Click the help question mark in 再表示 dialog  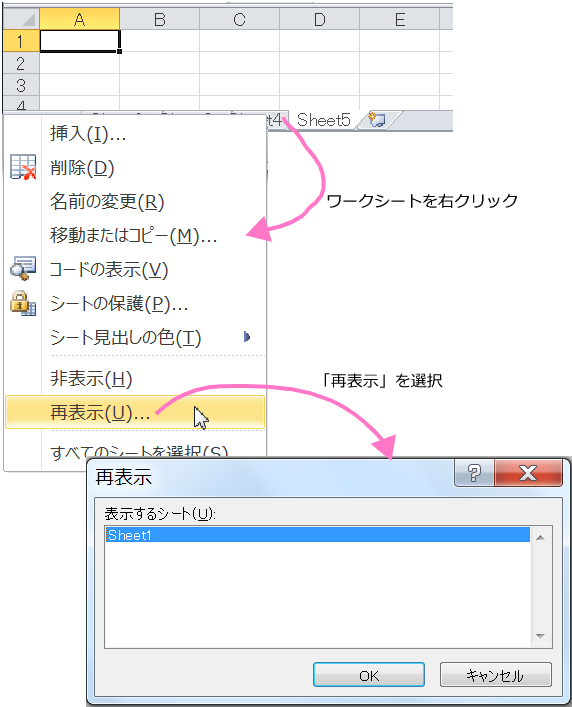pos(474,473)
